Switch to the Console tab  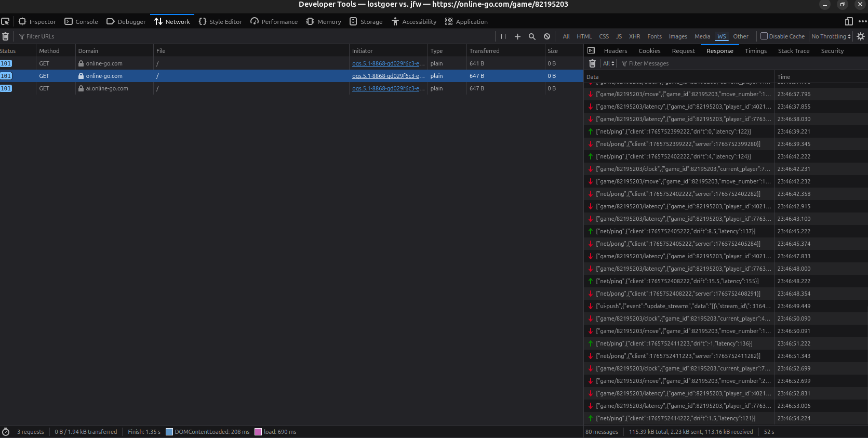[81, 22]
